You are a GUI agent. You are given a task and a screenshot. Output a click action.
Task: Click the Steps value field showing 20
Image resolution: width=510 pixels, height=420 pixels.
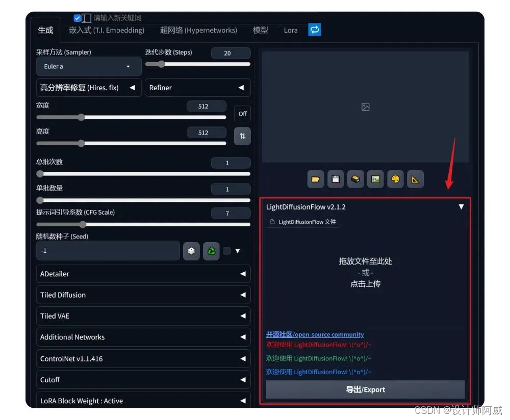tap(231, 53)
